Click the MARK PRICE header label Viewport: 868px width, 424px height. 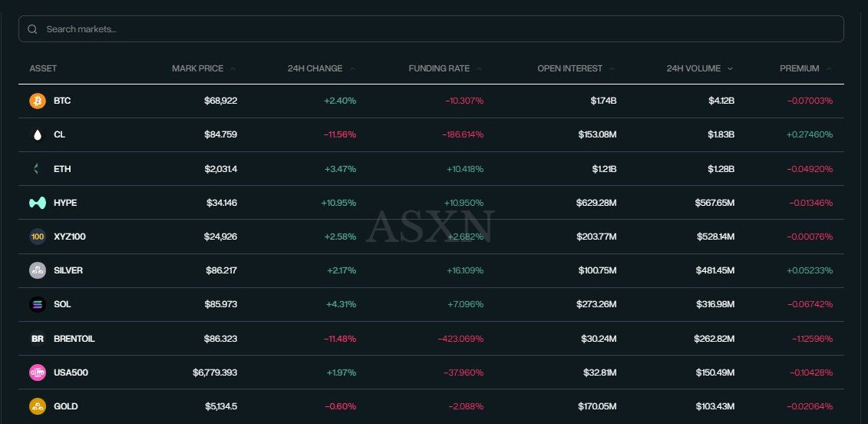click(198, 68)
